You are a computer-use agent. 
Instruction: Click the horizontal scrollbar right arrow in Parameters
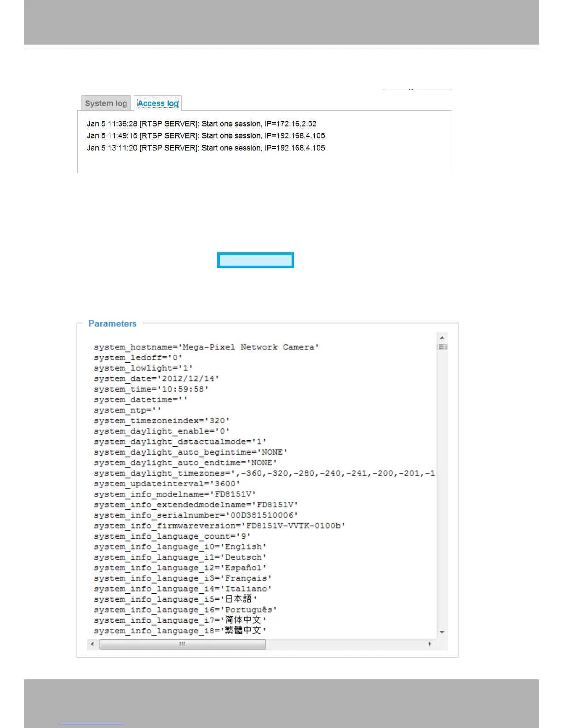(x=430, y=644)
